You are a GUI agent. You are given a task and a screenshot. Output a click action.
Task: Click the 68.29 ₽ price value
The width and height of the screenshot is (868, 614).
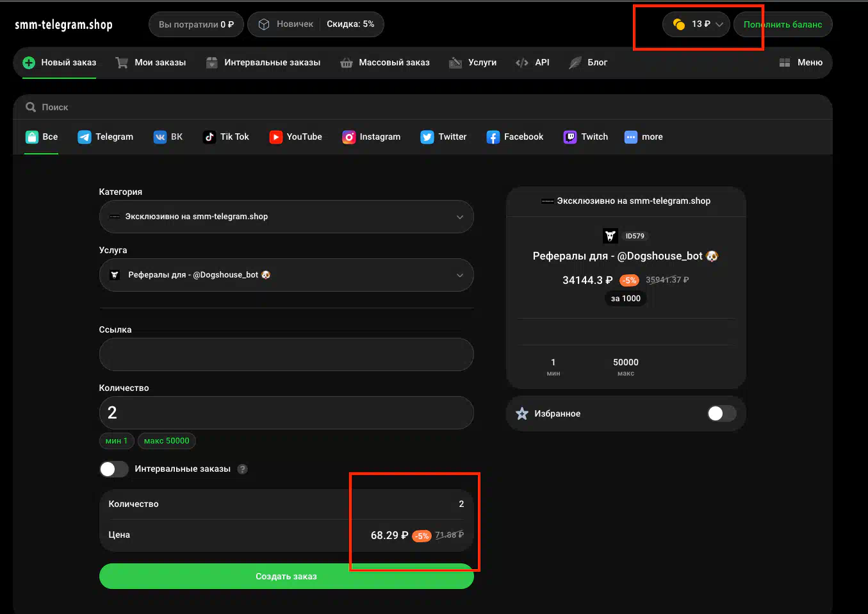[389, 535]
